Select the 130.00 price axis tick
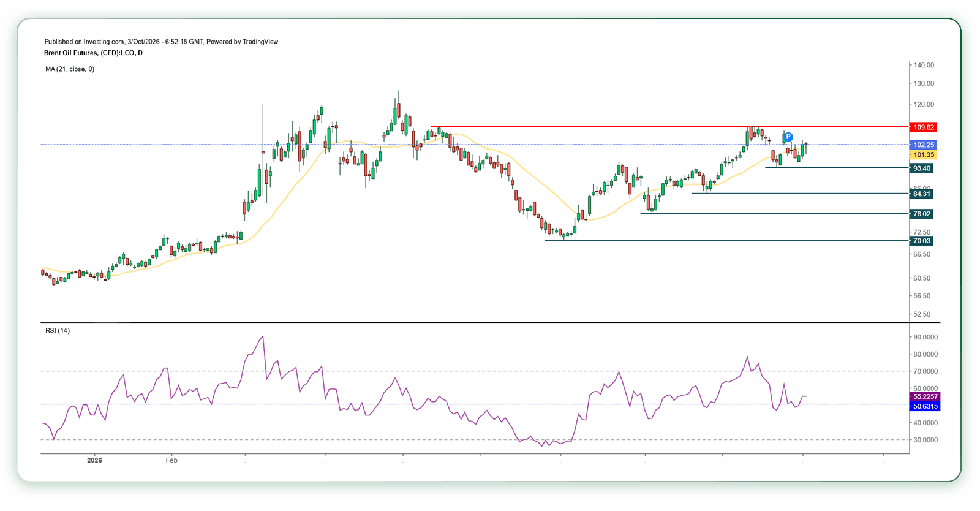The image size is (980, 511). tap(924, 83)
